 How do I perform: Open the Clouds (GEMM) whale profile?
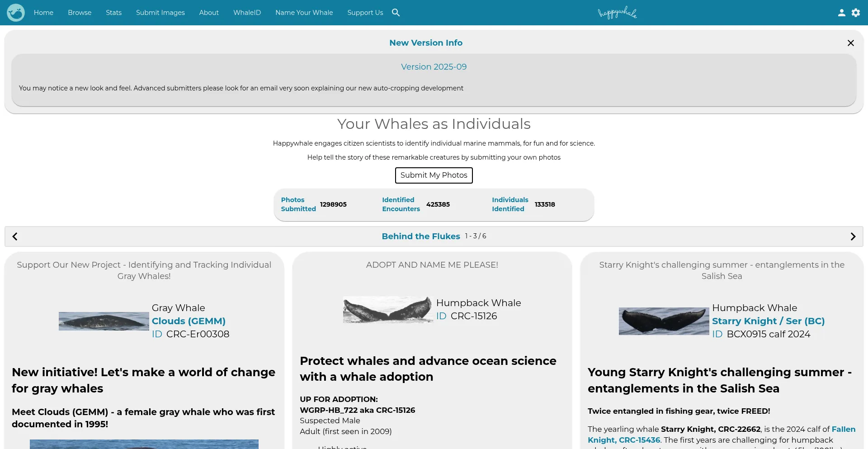[x=189, y=321]
